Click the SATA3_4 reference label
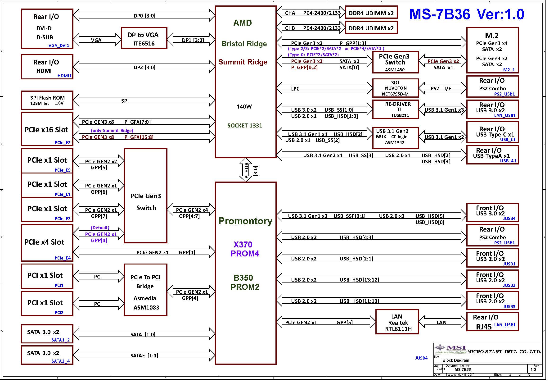Viewport: 554px width, 392px height. pos(60,361)
